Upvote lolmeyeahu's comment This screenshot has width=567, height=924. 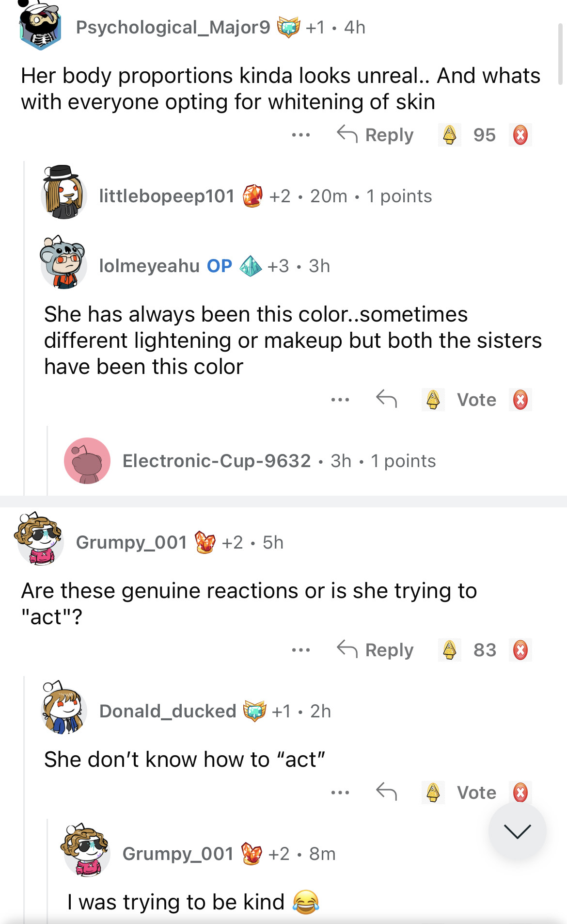[x=433, y=400]
